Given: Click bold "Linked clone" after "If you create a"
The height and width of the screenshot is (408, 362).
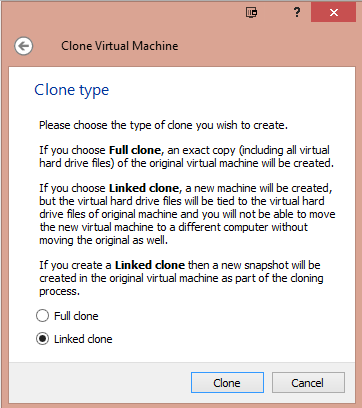Looking at the screenshot, I should click(x=150, y=265).
